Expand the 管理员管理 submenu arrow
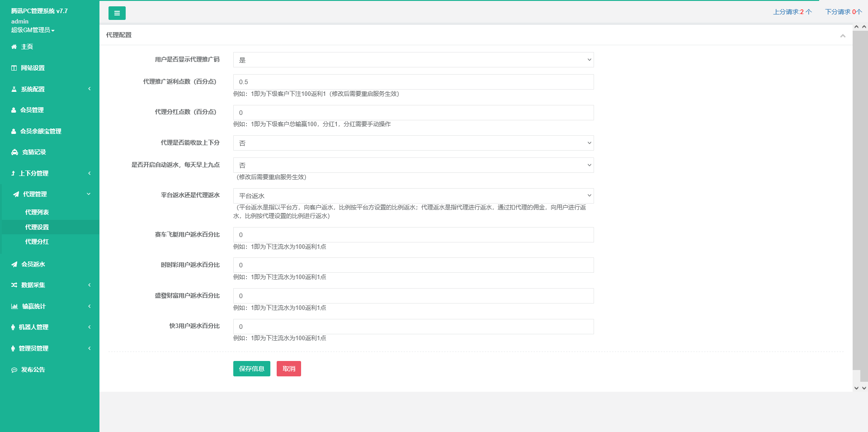The width and height of the screenshot is (868, 432). tap(90, 348)
